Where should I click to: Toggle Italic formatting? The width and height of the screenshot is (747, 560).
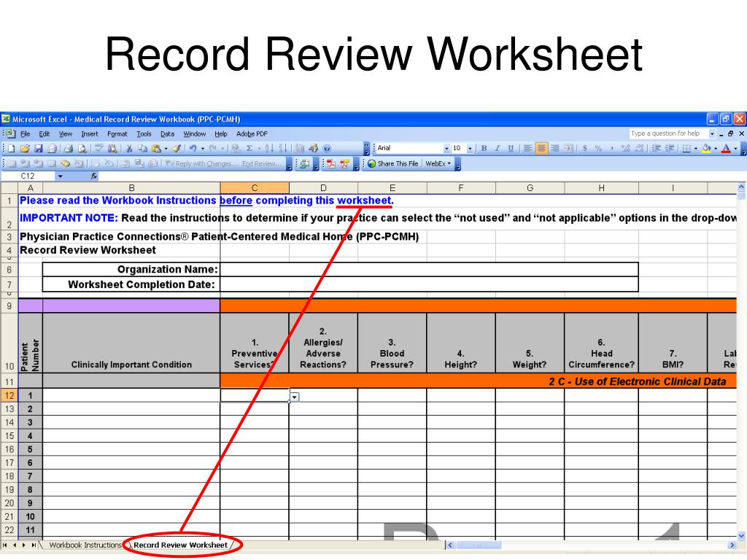(498, 149)
